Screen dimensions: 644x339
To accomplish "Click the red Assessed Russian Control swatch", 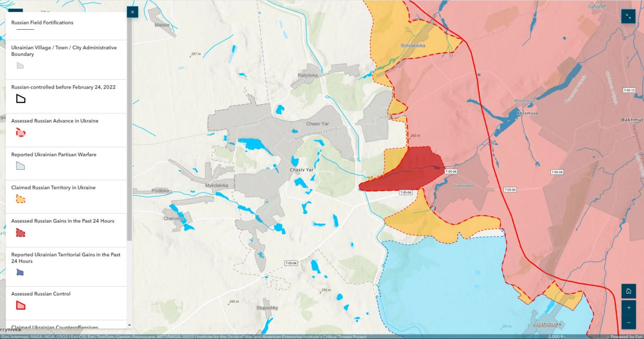I will (x=21, y=305).
